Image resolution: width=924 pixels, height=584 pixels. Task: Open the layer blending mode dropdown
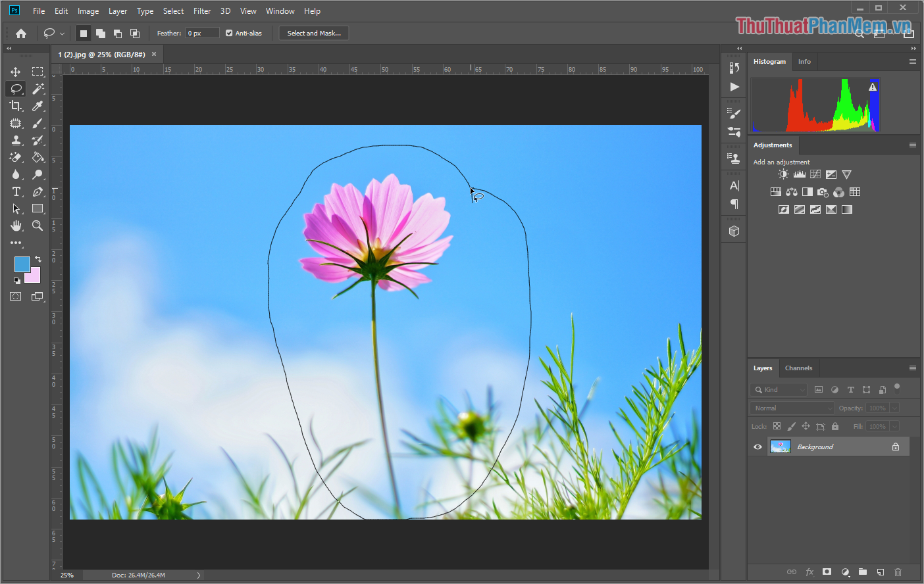(x=791, y=408)
